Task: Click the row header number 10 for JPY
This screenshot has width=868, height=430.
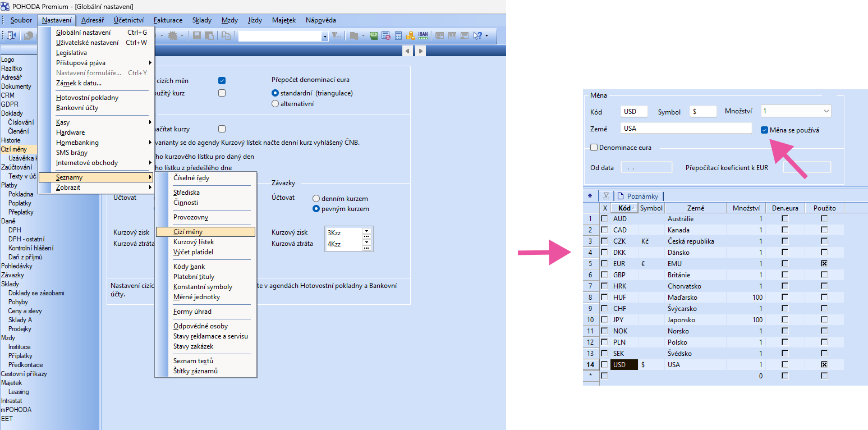Action: 590,319
